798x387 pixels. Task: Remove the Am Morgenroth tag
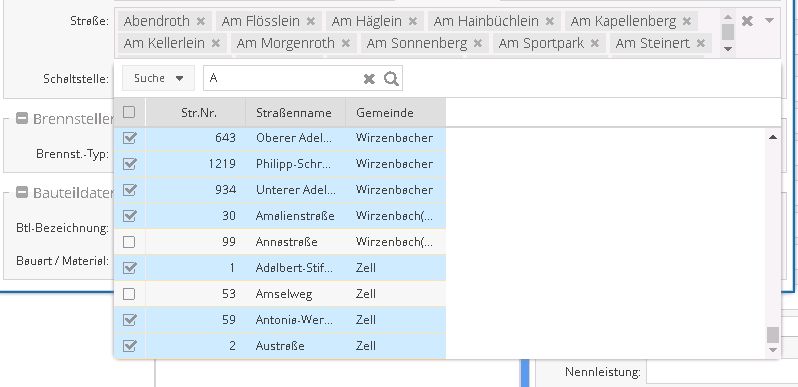pyautogui.click(x=346, y=43)
